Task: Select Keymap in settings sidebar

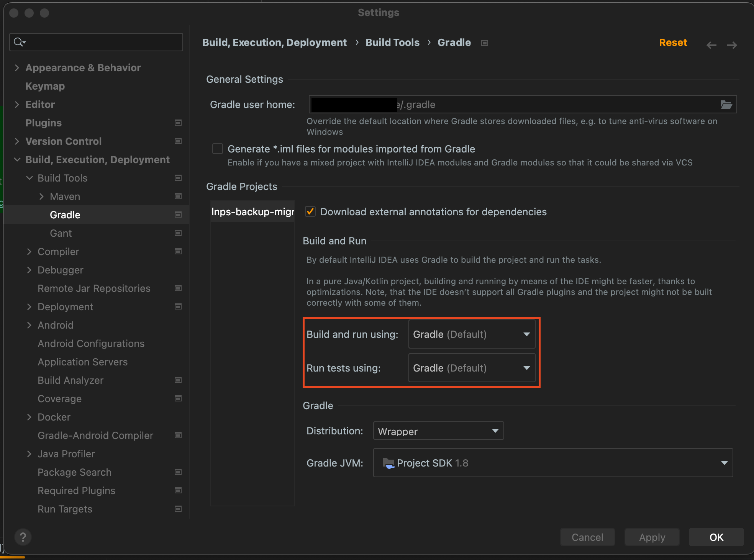Action: pos(45,86)
